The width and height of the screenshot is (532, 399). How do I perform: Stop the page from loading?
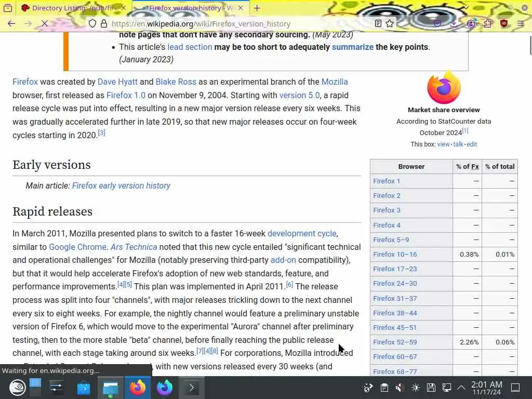45,23
